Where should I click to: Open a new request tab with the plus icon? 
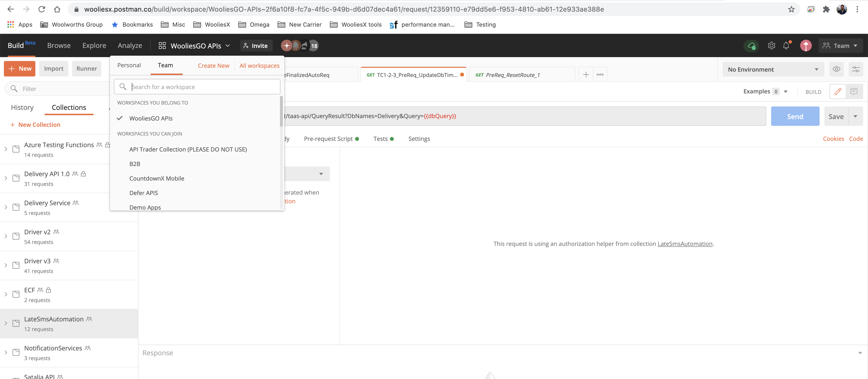click(586, 74)
